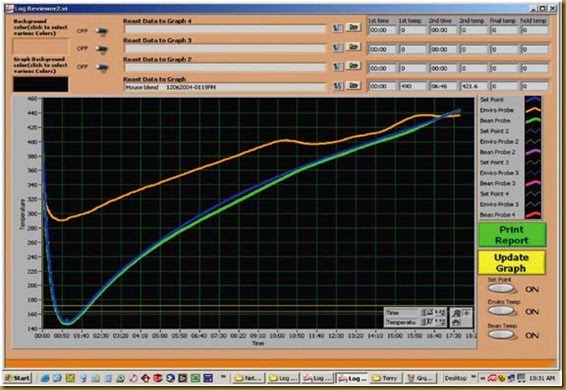Open Enviro Probe plot legend style swatch
This screenshot has height=390, width=566.
[x=533, y=110]
